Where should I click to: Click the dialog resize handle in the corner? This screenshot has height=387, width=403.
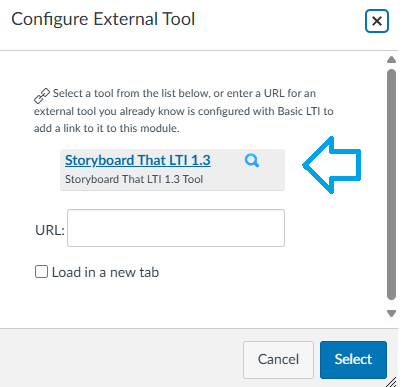coord(392,382)
